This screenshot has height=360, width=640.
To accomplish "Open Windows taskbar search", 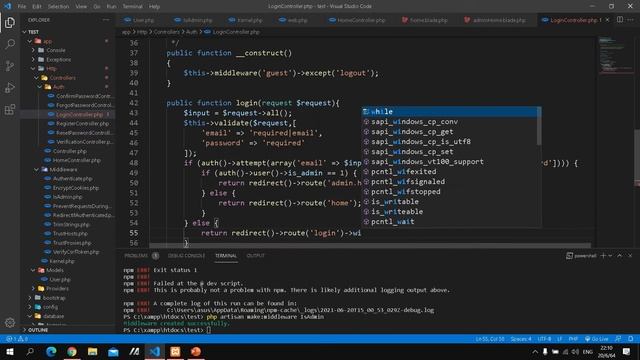I will [x=30, y=351].
